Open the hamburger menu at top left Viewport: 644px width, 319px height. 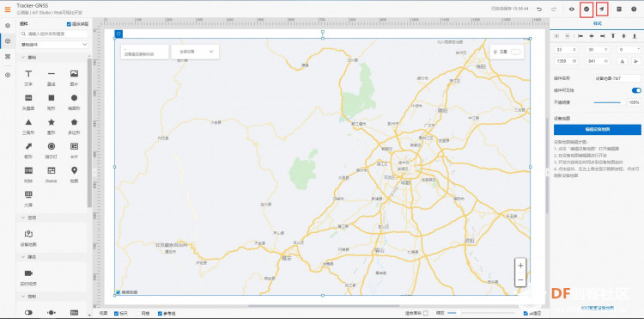coord(8,9)
